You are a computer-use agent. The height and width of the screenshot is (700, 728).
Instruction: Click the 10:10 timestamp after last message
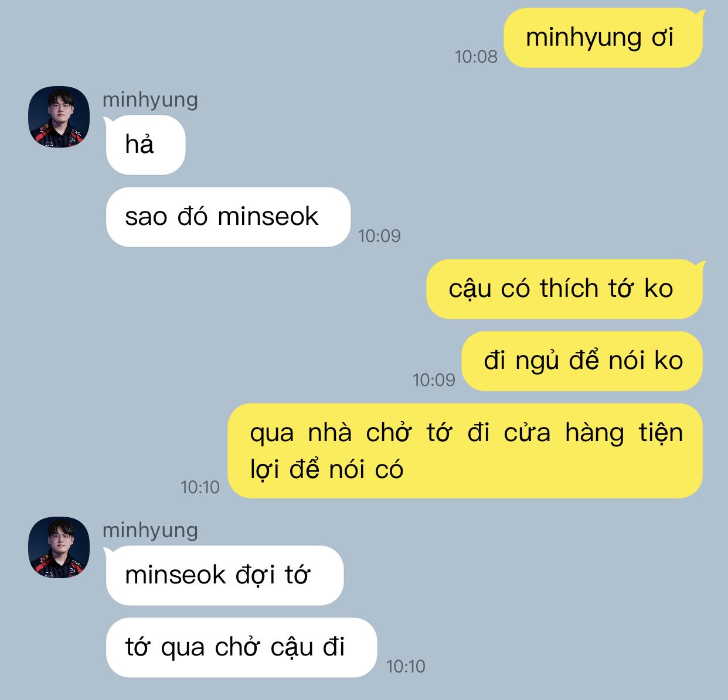[x=406, y=667]
